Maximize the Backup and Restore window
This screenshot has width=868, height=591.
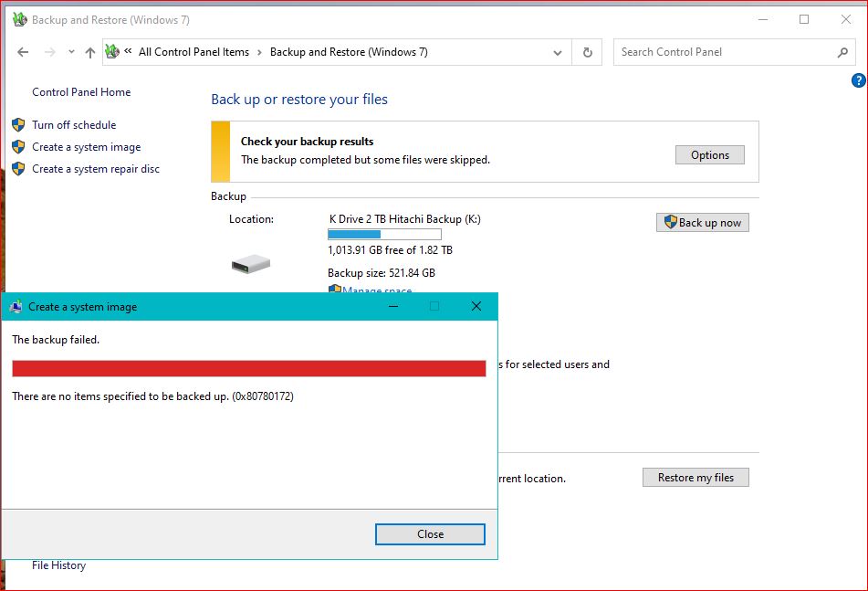click(x=804, y=19)
